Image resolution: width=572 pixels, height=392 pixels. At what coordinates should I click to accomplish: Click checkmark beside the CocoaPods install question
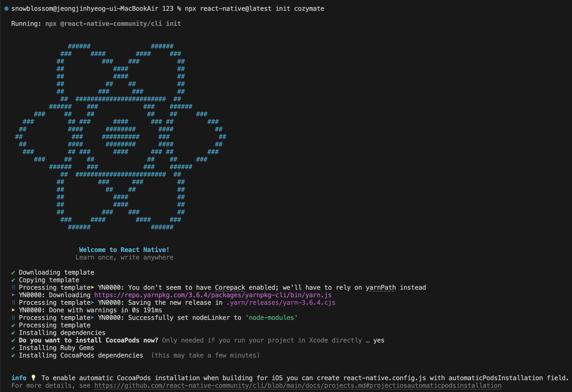13,340
